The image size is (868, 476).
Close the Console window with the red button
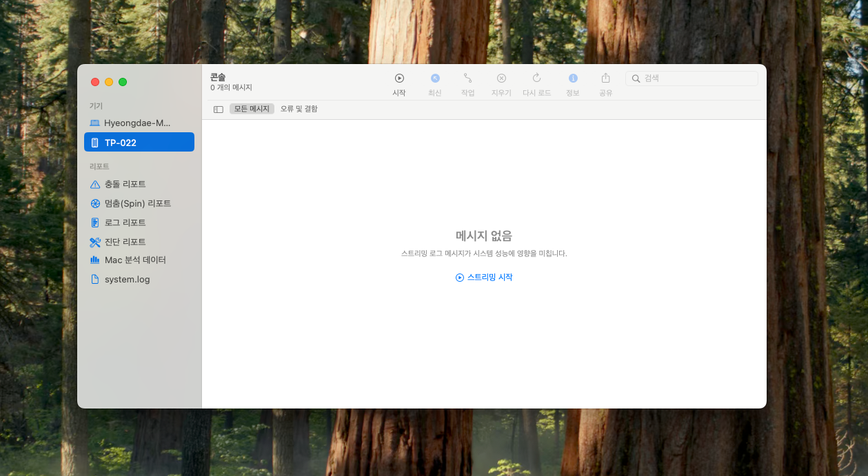click(x=95, y=82)
